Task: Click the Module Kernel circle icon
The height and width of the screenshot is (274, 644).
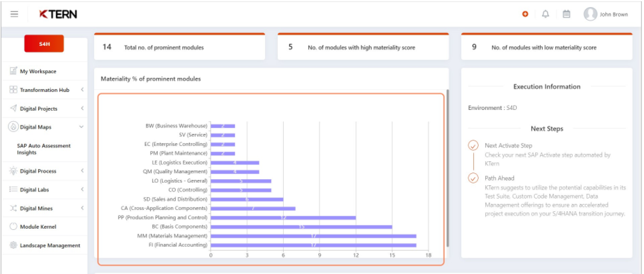Action: (13, 227)
